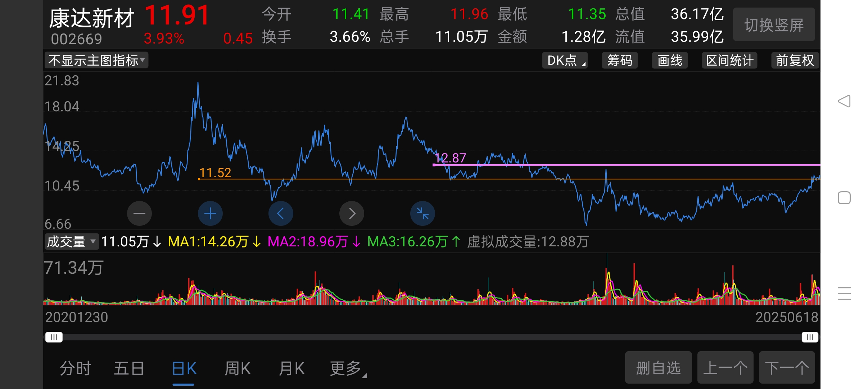Tap the 虚拟成交量:12.88万 label
Screen dimensions: 868x389
point(528,241)
